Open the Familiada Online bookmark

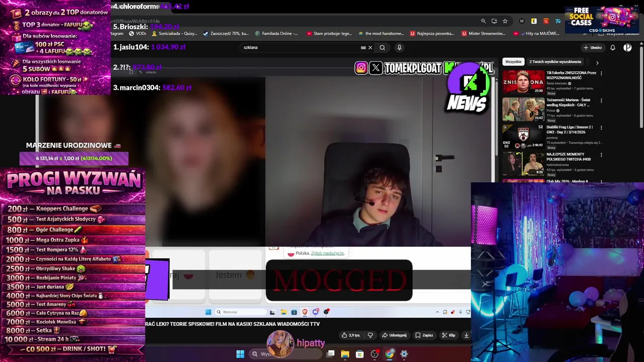point(276,34)
